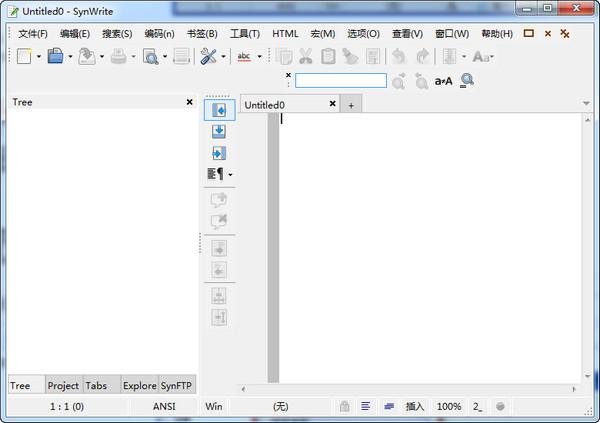Image resolution: width=600 pixels, height=423 pixels.
Task: Expand the paragraph marks dropdown arrow
Action: click(x=230, y=175)
